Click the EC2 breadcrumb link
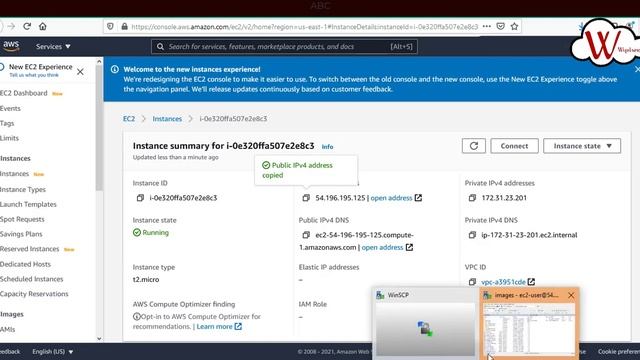 [129, 119]
